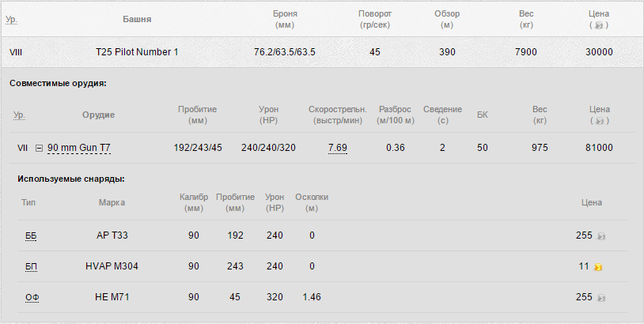This screenshot has height=324, width=644.
Task: Click the Орудие column header
Action: coord(99,115)
